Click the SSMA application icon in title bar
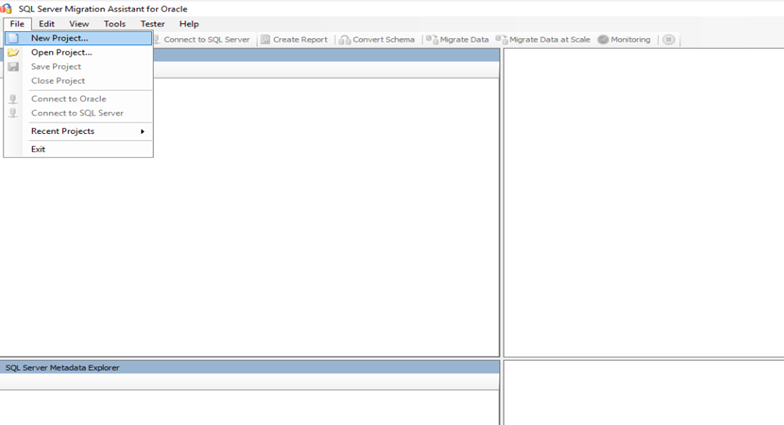This screenshot has height=425, width=784. (x=6, y=8)
